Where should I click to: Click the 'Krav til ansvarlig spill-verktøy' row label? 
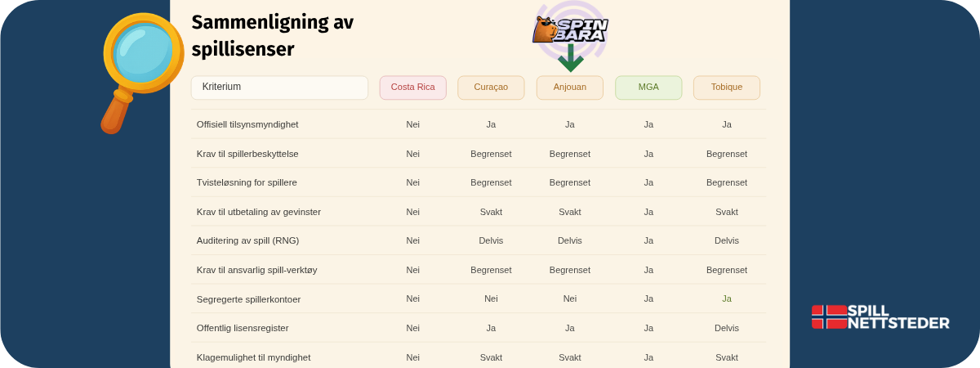pos(256,270)
